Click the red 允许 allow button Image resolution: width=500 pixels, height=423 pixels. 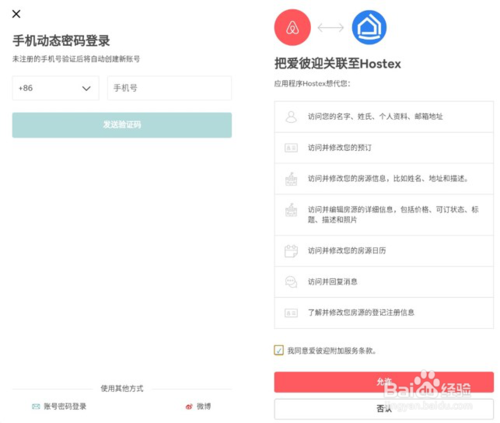tap(384, 382)
